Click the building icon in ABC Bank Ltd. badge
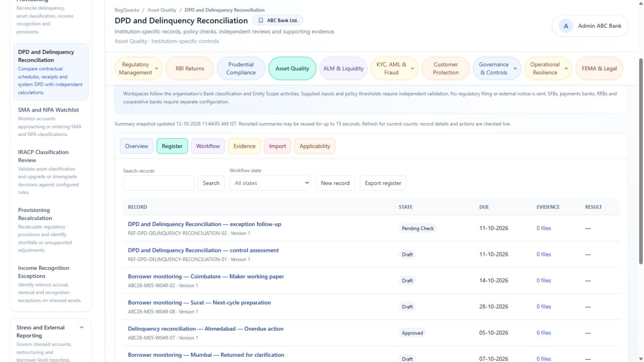The height and width of the screenshot is (362, 644). [x=261, y=20]
